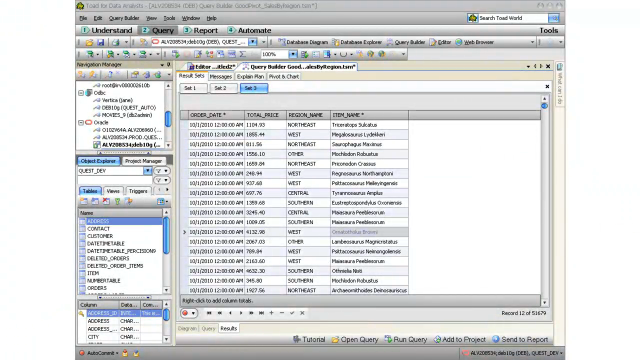Click the add record plus icon
Image resolution: width=640 pixels, height=360 pixels.
click(x=271, y=313)
